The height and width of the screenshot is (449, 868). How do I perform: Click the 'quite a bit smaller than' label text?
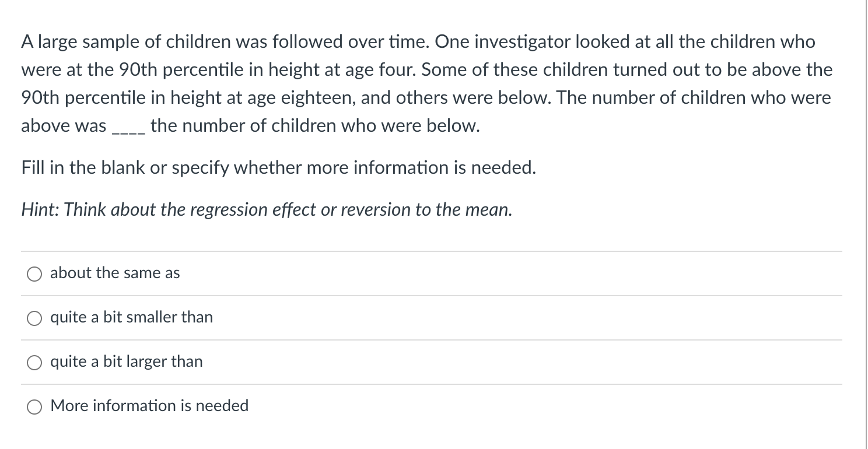pyautogui.click(x=132, y=317)
